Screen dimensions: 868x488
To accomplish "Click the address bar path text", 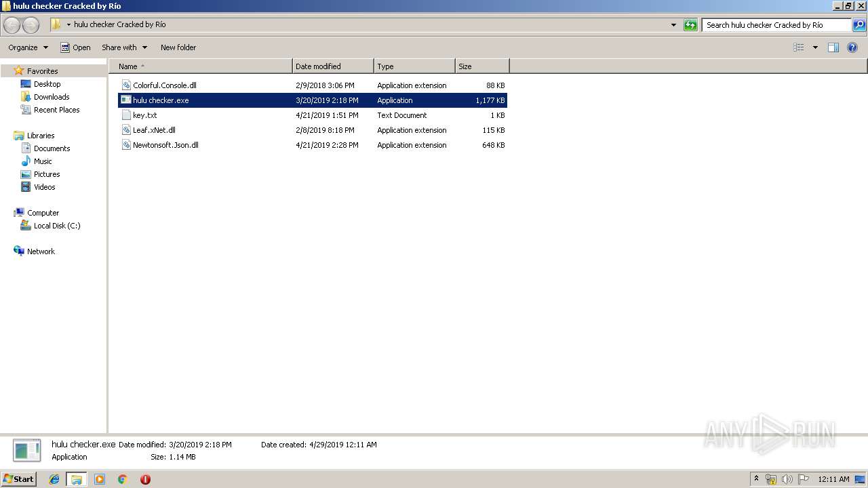I will click(x=120, y=25).
